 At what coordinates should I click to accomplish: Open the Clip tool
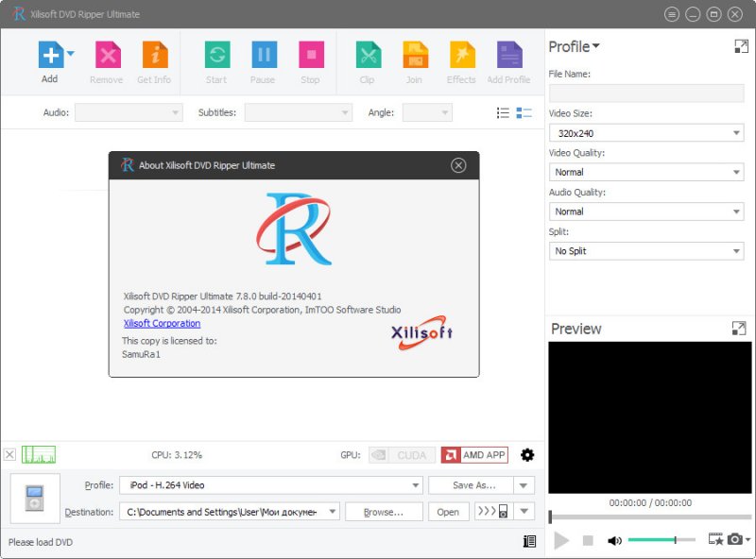[x=368, y=55]
